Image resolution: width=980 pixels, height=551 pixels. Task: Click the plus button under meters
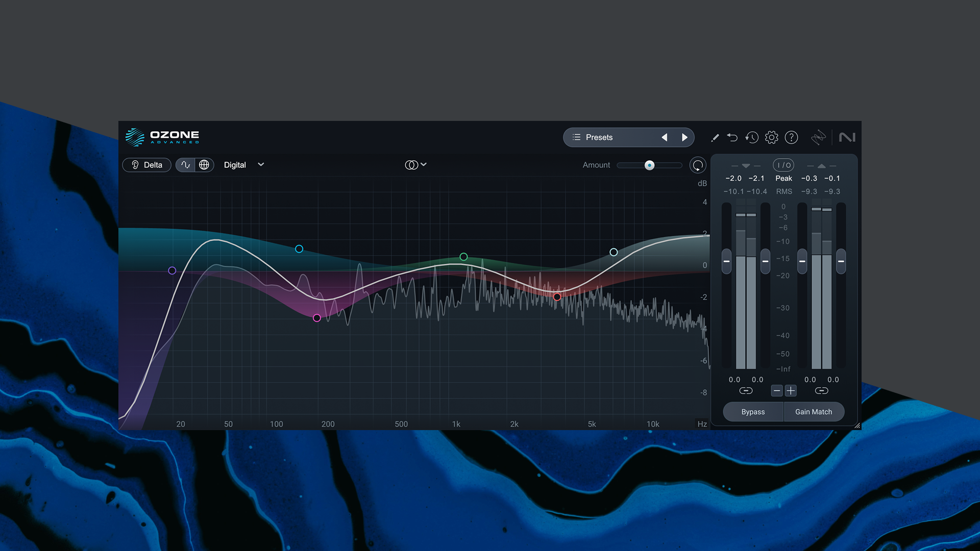tap(790, 391)
